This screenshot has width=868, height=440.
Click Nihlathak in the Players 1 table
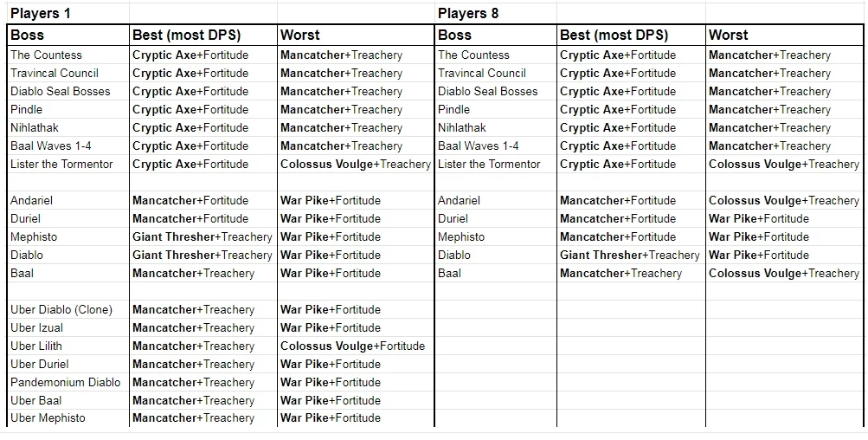point(37,127)
